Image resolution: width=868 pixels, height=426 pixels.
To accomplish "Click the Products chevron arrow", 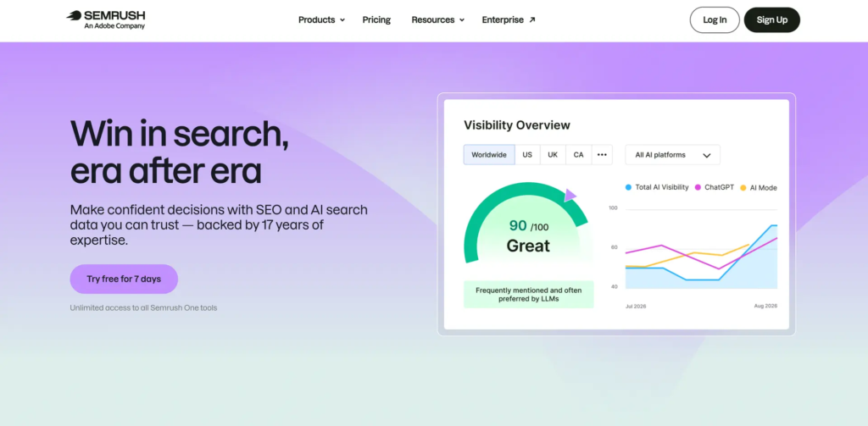I will (x=342, y=20).
